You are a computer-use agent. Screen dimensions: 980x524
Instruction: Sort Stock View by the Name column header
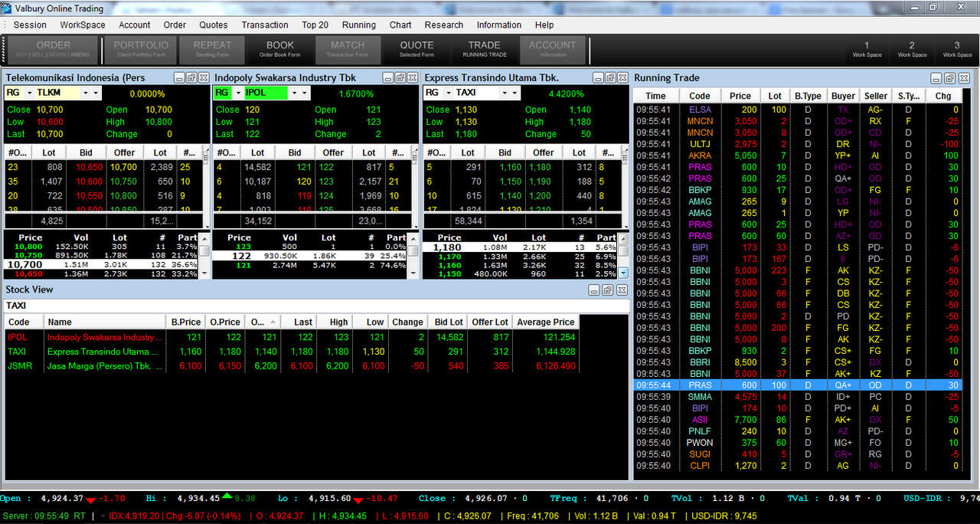105,322
